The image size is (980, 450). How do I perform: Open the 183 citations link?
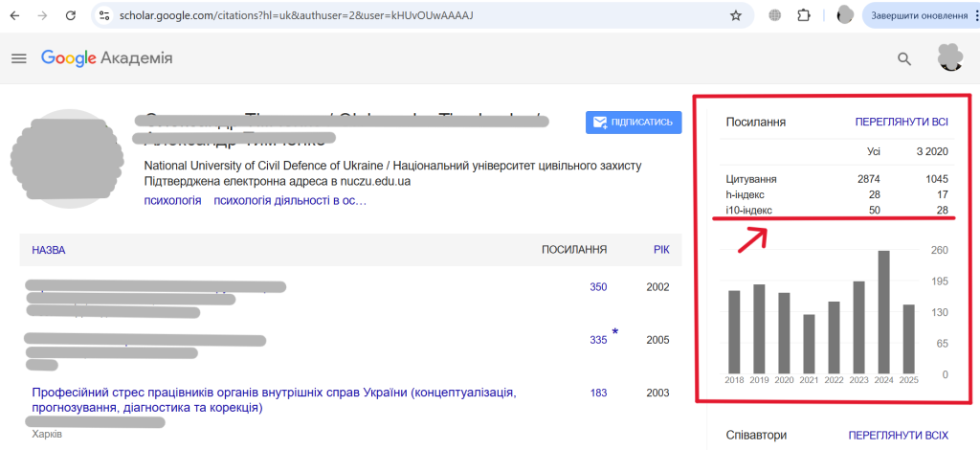598,393
